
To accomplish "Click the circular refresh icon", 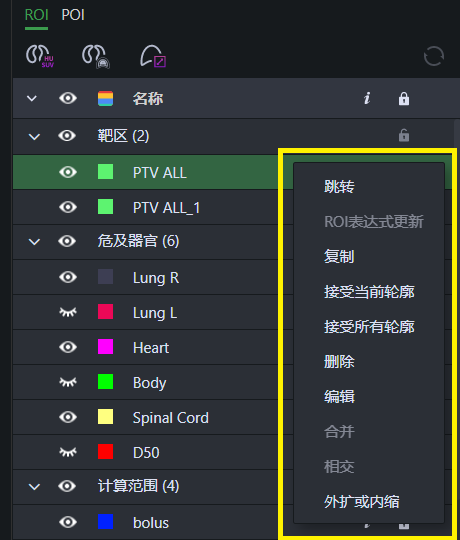I will pos(433,56).
